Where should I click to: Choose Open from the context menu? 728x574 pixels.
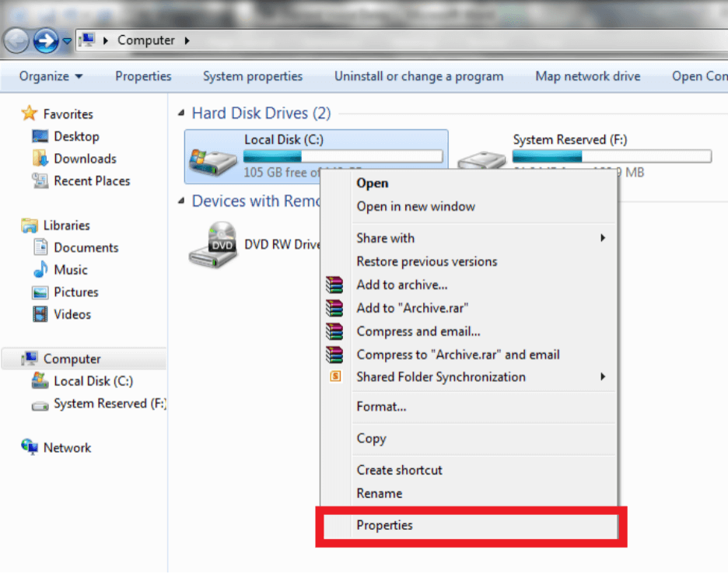469,183
